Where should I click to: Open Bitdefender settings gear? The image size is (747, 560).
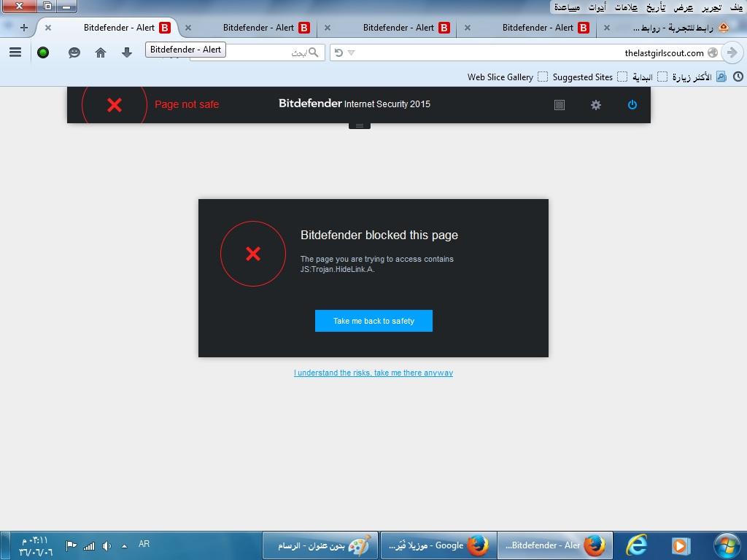pos(595,105)
